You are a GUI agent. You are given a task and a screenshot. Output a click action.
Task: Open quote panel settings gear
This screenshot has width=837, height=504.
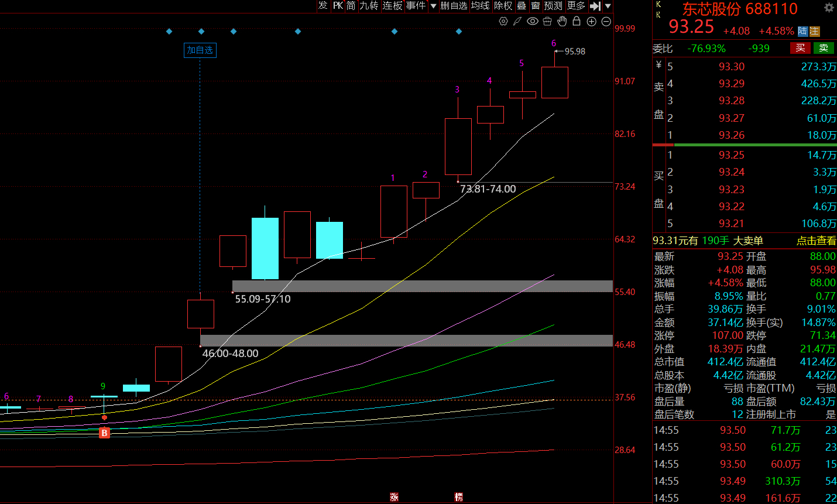(x=829, y=8)
